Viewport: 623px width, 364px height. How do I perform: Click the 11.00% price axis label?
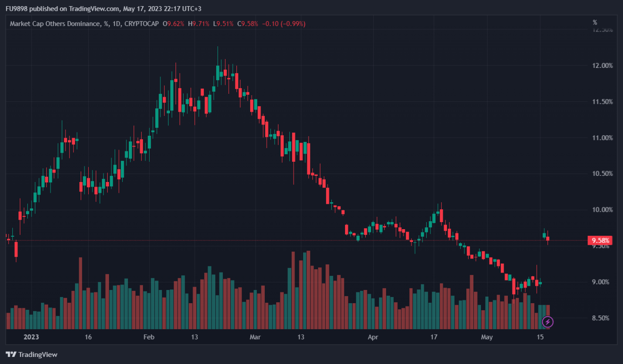point(603,138)
